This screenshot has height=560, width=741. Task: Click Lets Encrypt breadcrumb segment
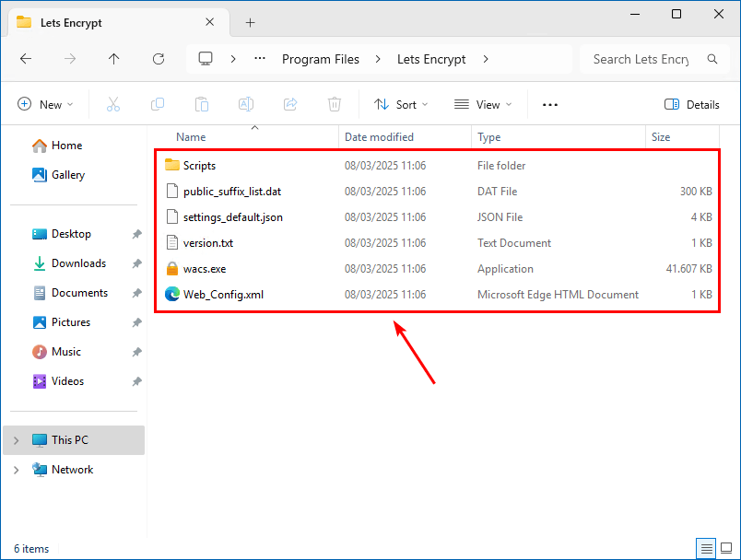(431, 59)
